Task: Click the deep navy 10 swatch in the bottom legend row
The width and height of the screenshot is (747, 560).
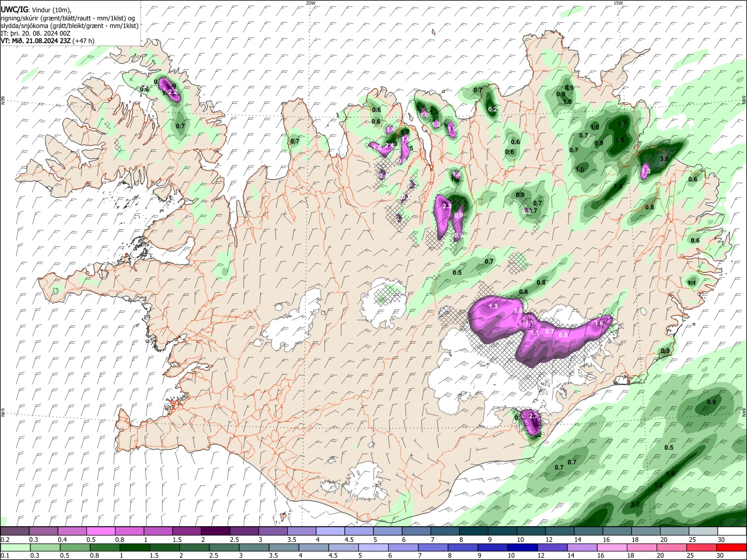Action: [x=522, y=547]
